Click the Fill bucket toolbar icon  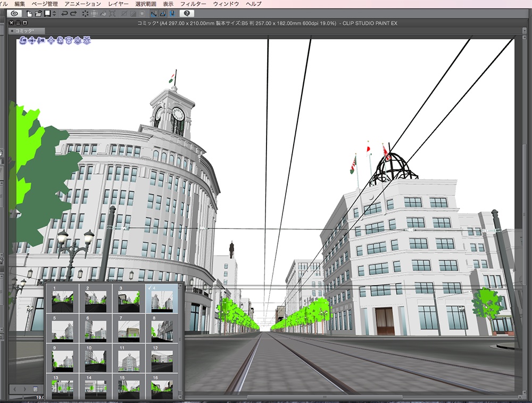tap(104, 14)
